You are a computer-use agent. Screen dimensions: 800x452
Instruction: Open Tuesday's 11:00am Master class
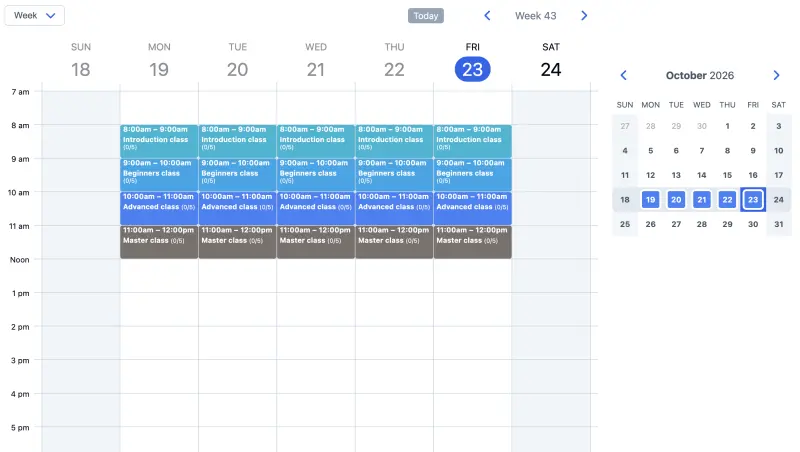click(237, 242)
